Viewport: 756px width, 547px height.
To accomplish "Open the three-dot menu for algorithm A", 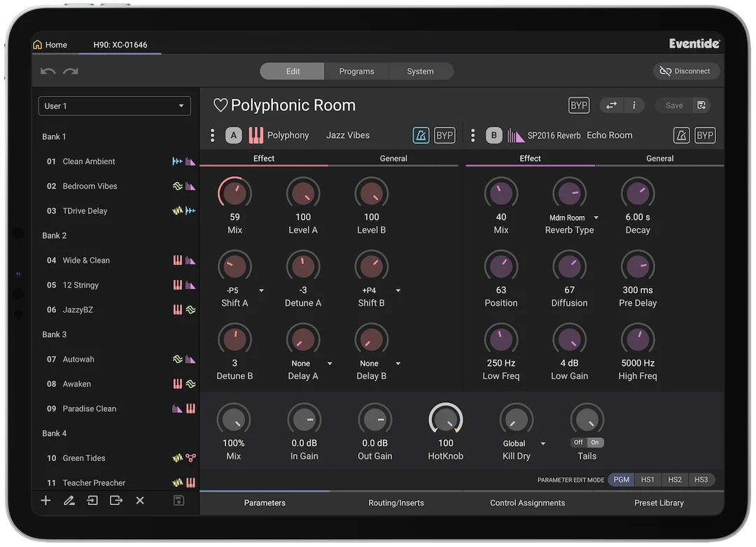I will tap(212, 136).
